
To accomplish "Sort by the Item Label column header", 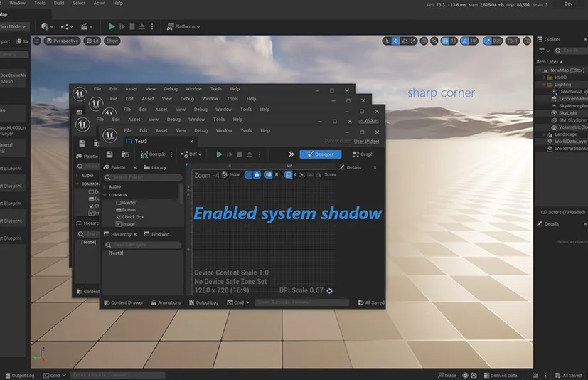I will (550, 62).
